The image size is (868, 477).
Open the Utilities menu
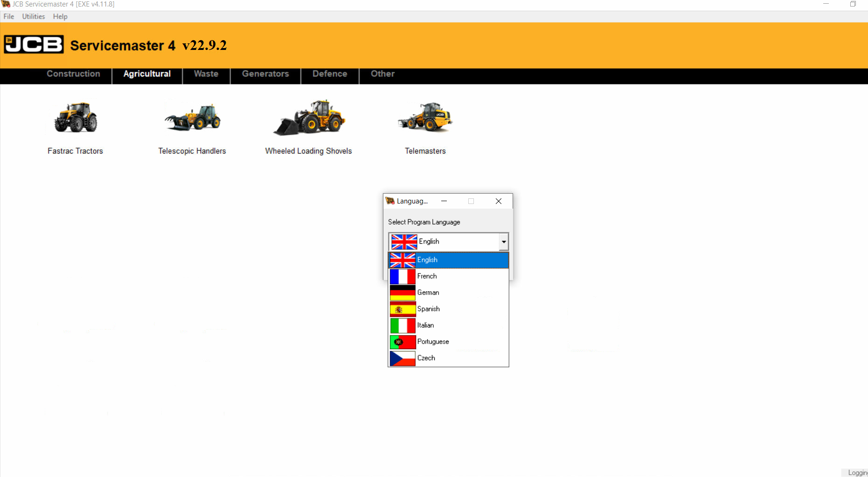(x=34, y=16)
